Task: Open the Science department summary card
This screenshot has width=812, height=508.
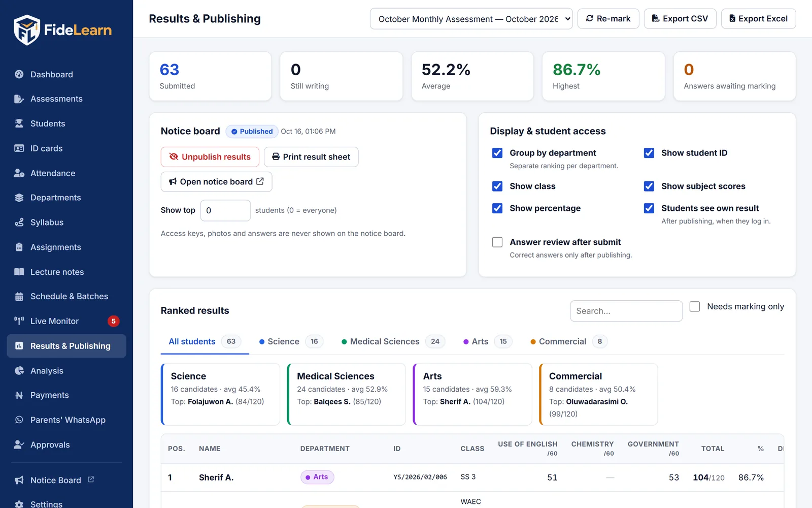Action: [220, 394]
